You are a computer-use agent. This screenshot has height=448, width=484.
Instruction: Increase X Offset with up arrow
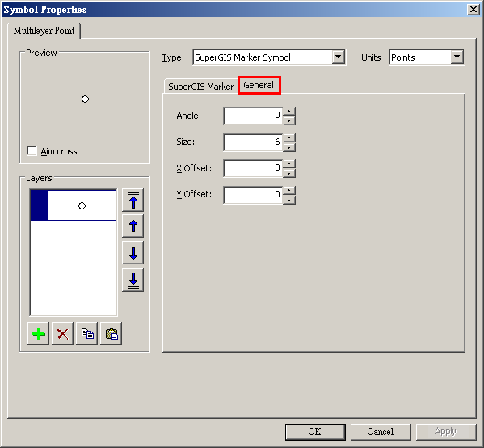[x=289, y=163]
